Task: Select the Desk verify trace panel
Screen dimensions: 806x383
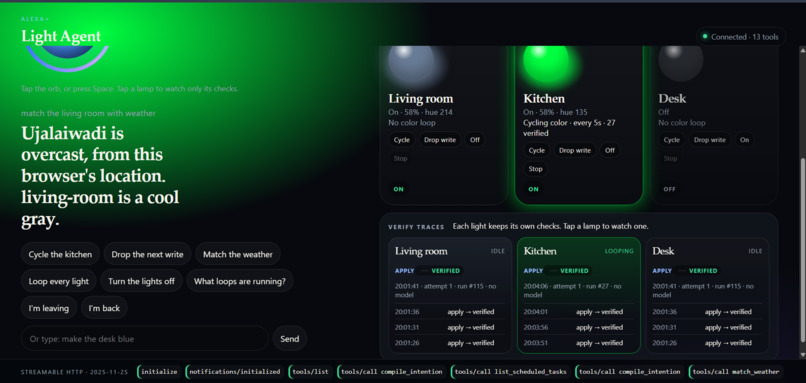Action: (x=707, y=295)
